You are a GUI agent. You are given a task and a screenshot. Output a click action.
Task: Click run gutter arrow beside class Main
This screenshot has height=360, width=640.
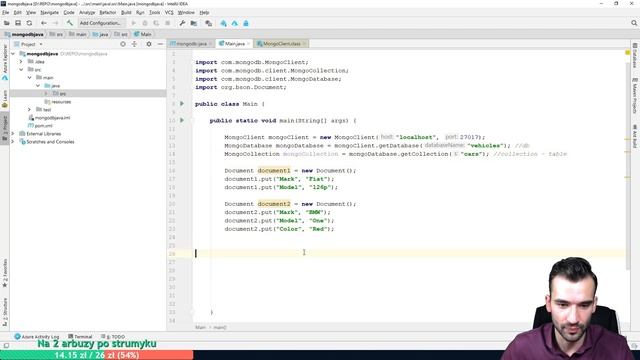[x=182, y=104]
